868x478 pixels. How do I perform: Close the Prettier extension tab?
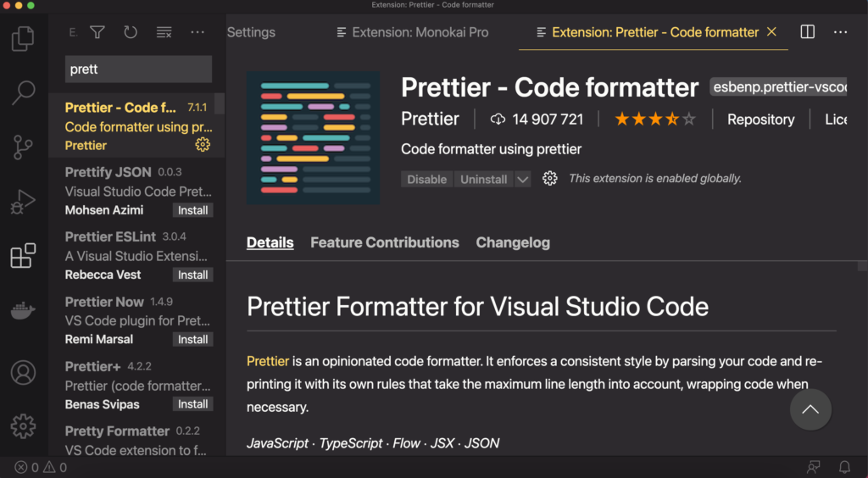(x=771, y=32)
